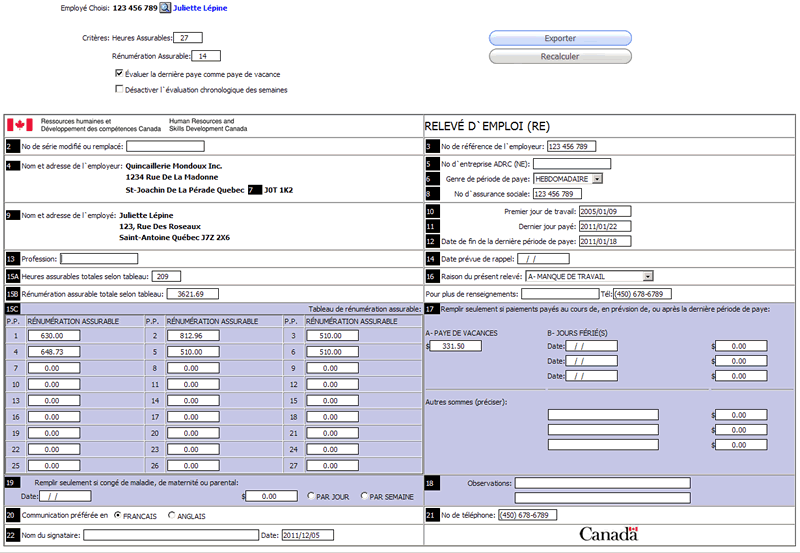The image size is (800, 553).
Task: Edit pay period 3 amount 510.00
Action: (332, 336)
